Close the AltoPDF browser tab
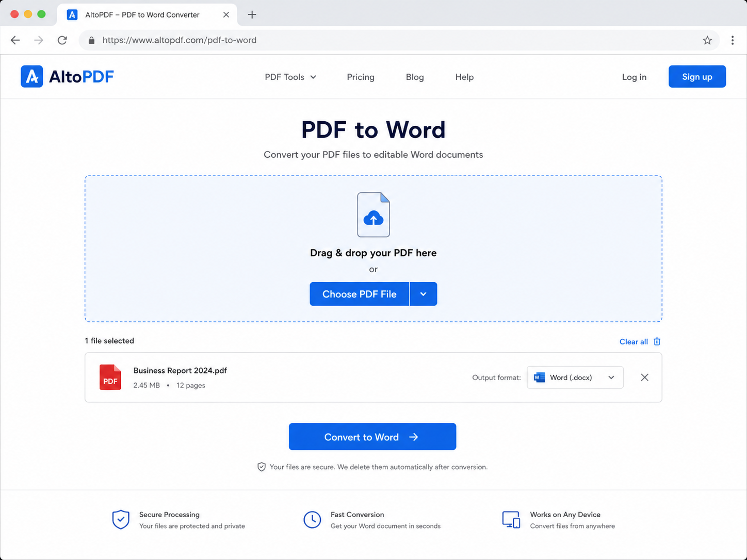The height and width of the screenshot is (560, 747). click(x=226, y=14)
